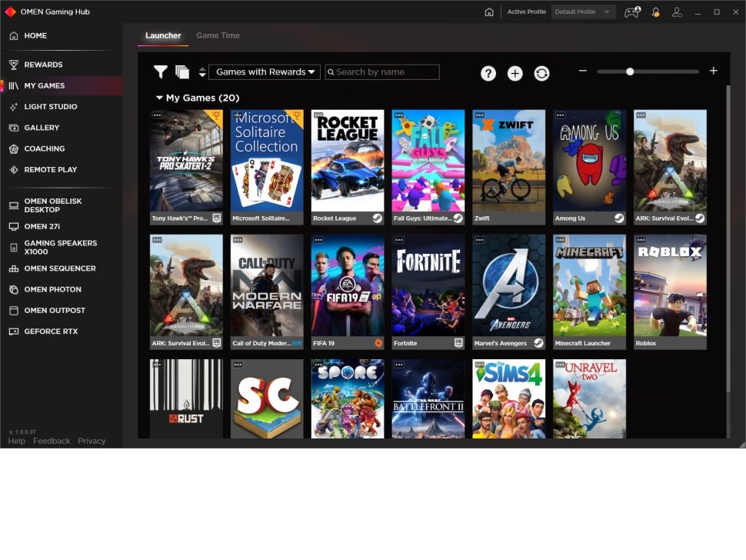Open options menu on Among Us tile

(x=561, y=115)
